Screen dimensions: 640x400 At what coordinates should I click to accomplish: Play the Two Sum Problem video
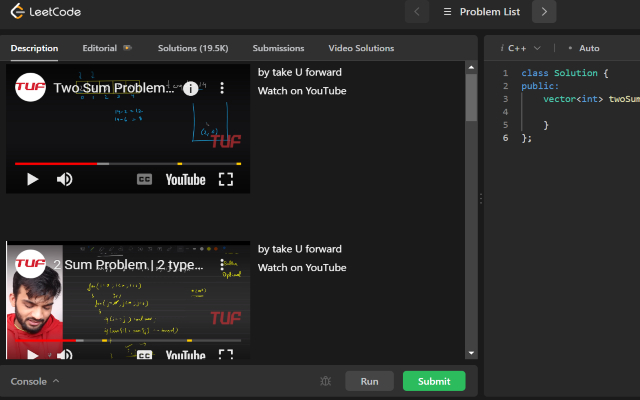coord(32,179)
